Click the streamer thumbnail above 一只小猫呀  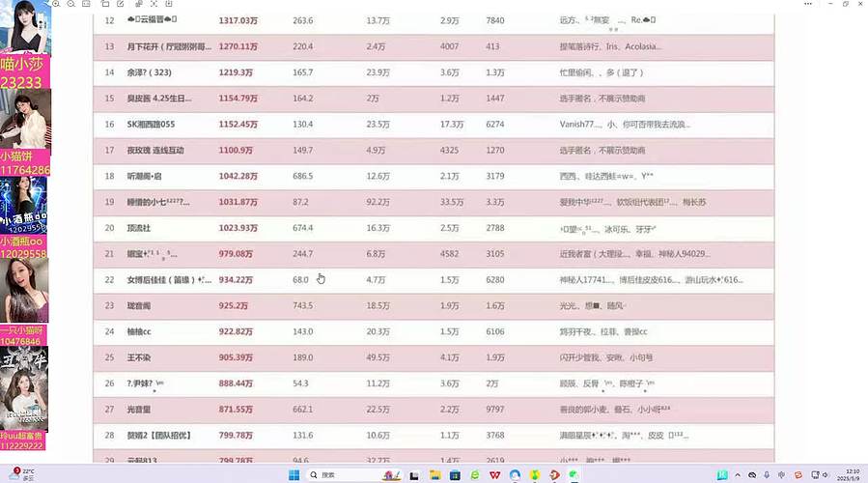[x=24, y=291]
